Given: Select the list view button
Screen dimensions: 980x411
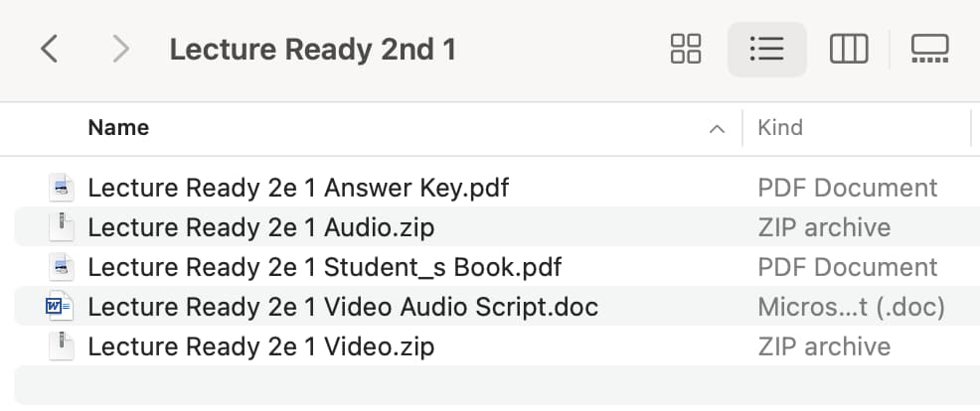Looking at the screenshot, I should pos(767,49).
